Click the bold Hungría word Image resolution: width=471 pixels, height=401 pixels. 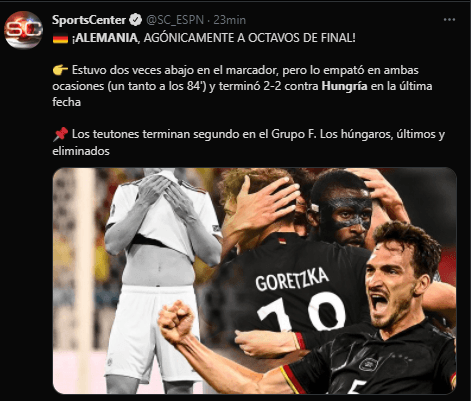344,86
